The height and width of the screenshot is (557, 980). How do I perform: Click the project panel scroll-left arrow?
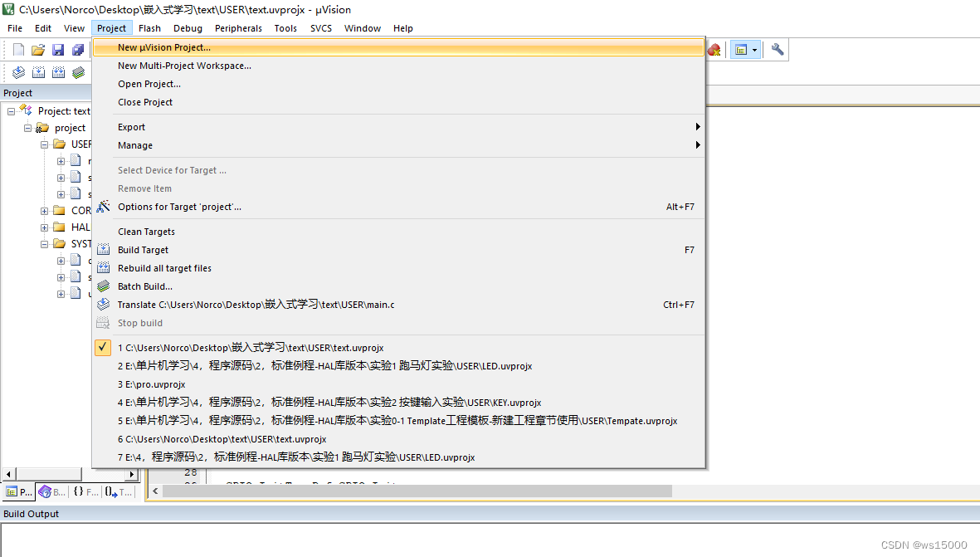(x=8, y=475)
